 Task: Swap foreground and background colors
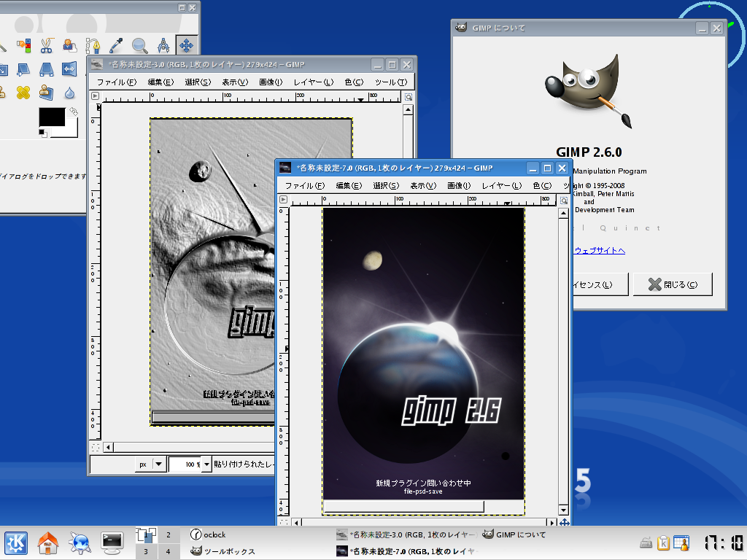click(74, 111)
